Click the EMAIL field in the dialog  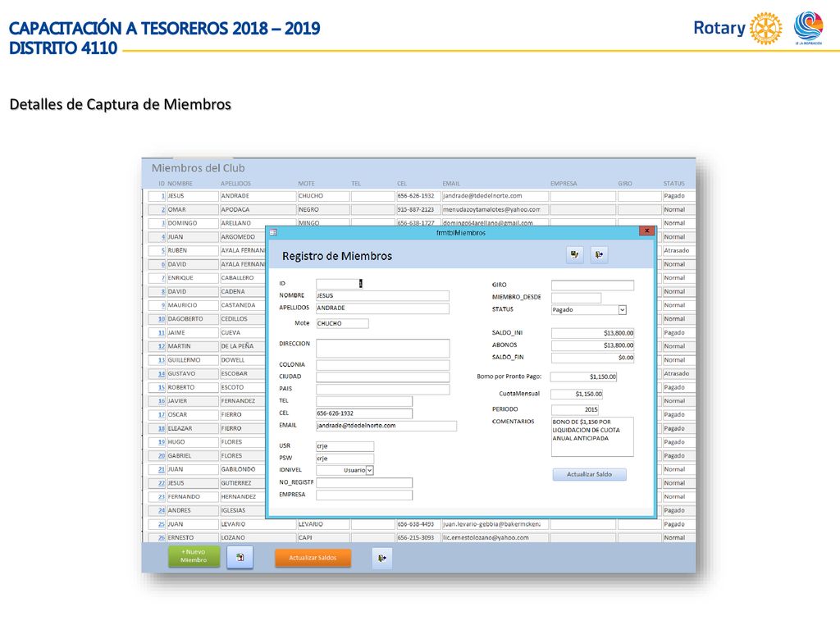click(x=386, y=426)
